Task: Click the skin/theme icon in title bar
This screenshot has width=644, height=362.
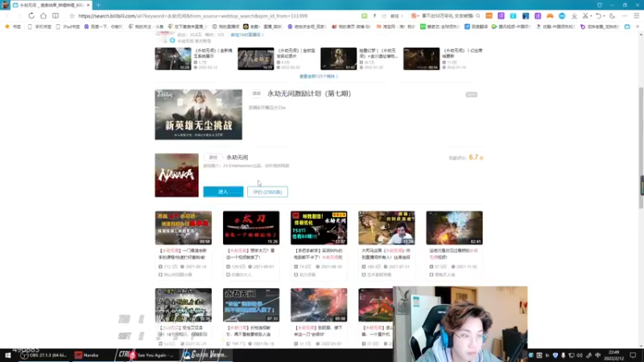Action: coord(600,5)
